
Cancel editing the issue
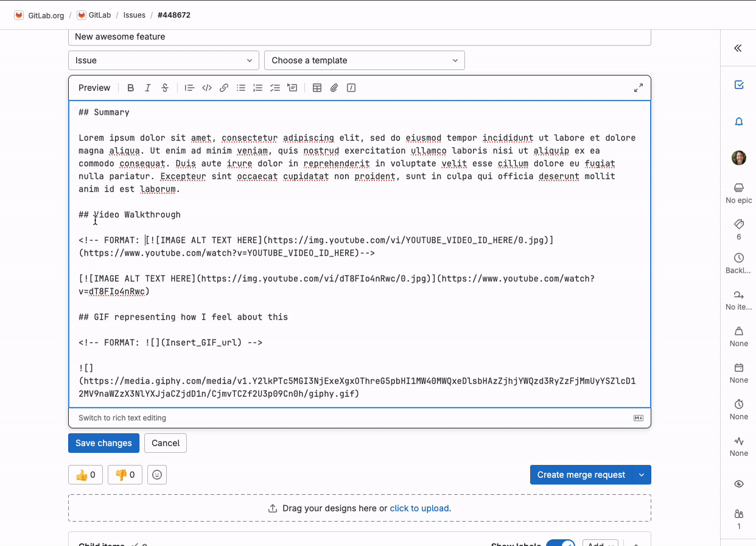point(166,443)
